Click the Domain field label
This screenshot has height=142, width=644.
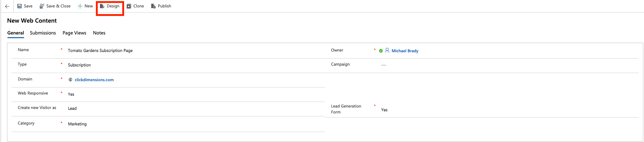(25, 79)
